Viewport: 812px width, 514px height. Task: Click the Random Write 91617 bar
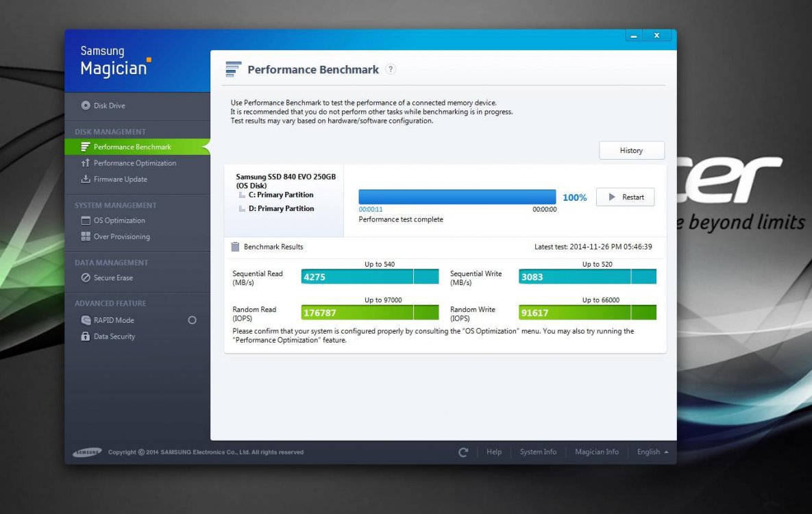pos(587,313)
